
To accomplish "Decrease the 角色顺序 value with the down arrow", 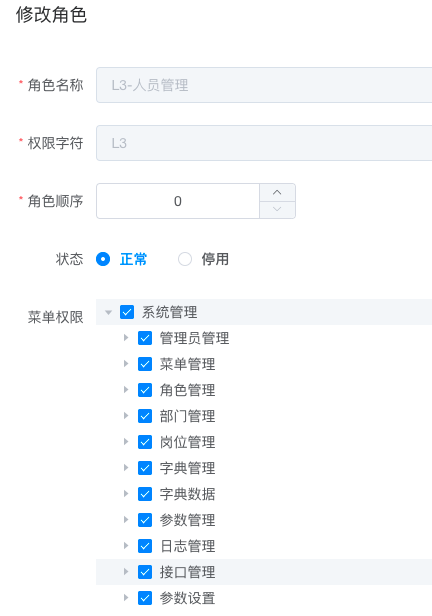I will click(x=277, y=210).
